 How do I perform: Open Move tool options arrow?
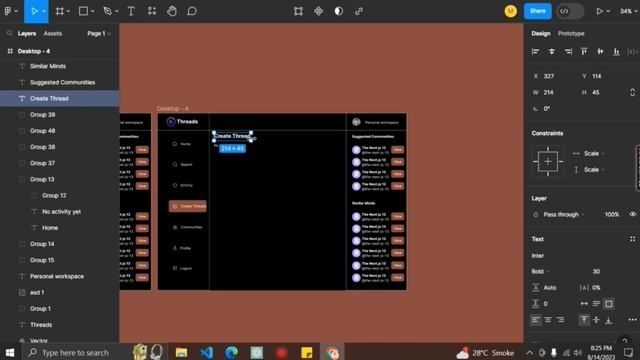(44, 11)
